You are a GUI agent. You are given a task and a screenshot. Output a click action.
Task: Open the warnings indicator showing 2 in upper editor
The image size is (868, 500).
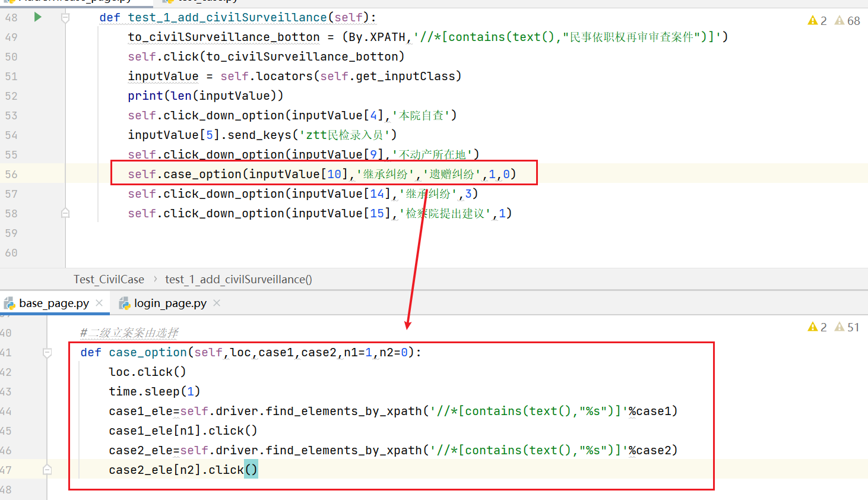pos(817,21)
